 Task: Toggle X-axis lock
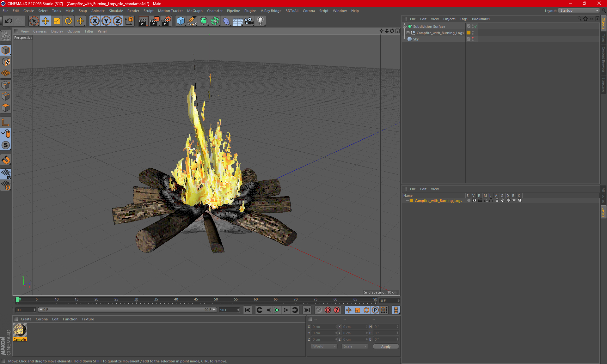(95, 21)
